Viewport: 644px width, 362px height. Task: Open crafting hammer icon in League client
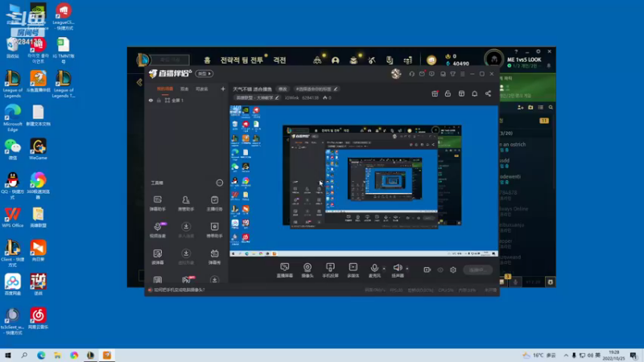[x=372, y=60]
